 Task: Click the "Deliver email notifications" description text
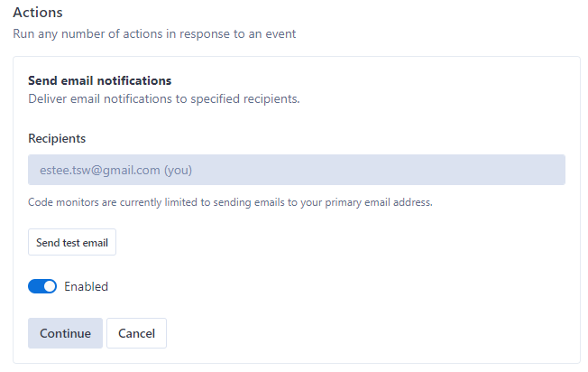[x=163, y=98]
